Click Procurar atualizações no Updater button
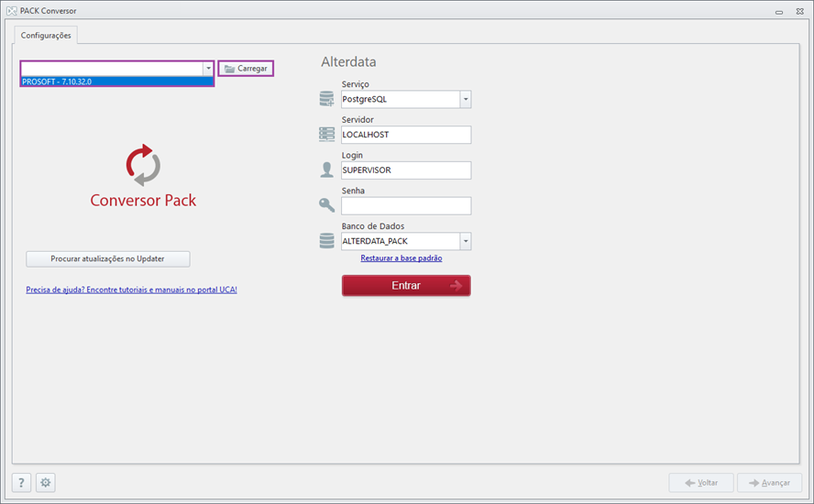This screenshot has height=504, width=814. coord(108,258)
